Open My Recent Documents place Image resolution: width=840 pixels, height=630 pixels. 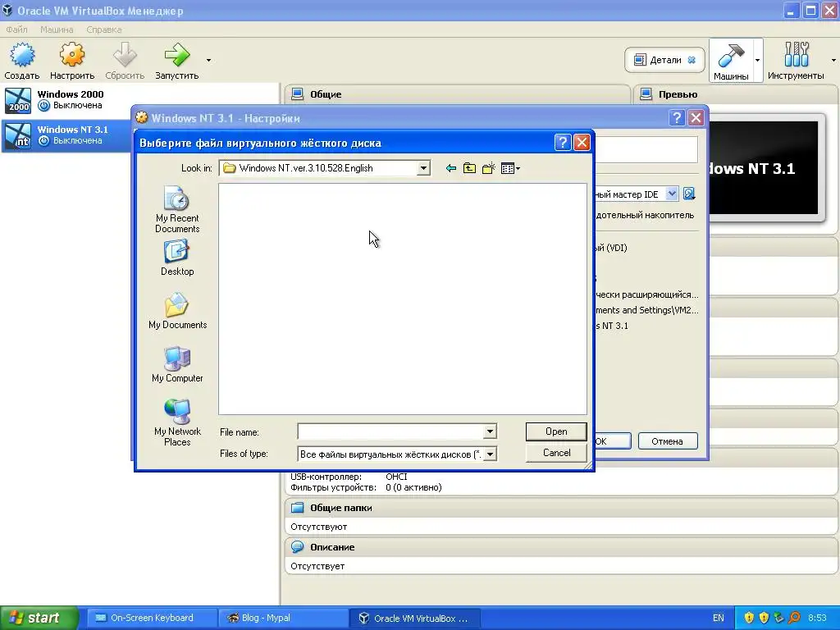[x=177, y=209]
